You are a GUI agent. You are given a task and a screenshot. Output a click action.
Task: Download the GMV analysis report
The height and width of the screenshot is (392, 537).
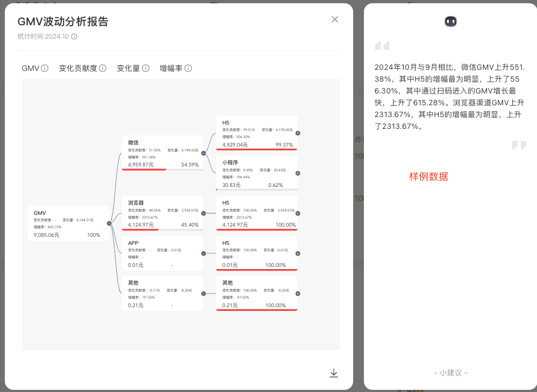tap(334, 373)
